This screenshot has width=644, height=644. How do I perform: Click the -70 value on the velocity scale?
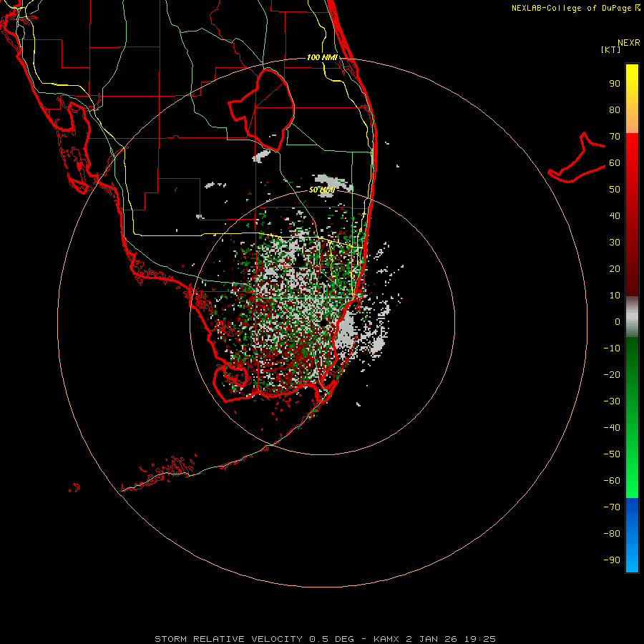(612, 507)
